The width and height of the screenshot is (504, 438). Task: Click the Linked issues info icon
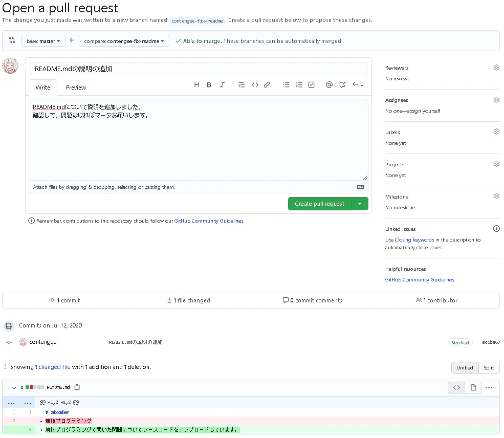(x=497, y=229)
